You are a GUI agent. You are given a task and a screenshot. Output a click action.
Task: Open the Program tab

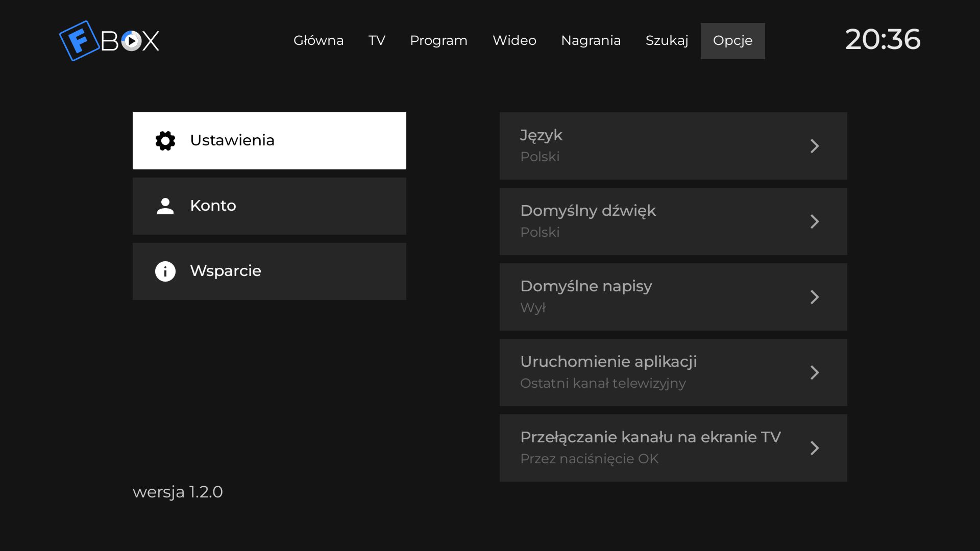tap(438, 41)
